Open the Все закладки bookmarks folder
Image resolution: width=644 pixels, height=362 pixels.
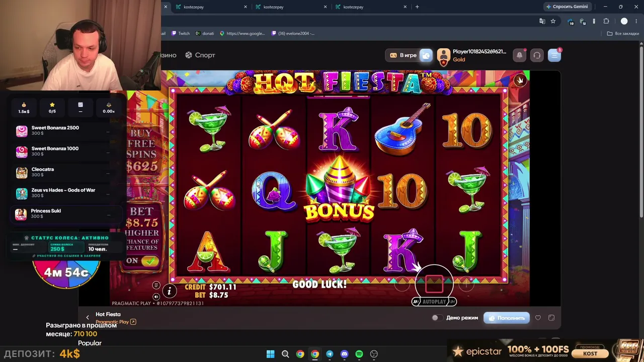623,34
